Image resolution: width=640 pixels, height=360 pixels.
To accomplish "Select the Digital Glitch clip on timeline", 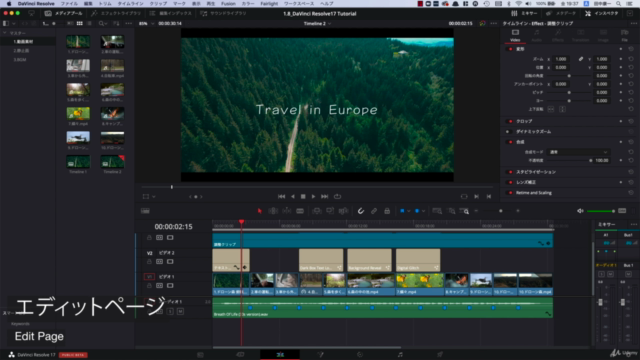I will tap(418, 260).
